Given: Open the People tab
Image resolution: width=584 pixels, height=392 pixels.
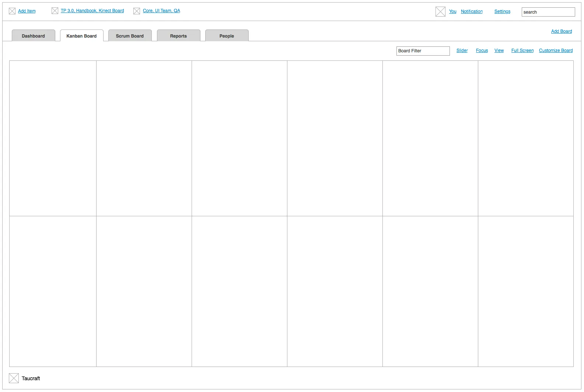Looking at the screenshot, I should coord(227,36).
